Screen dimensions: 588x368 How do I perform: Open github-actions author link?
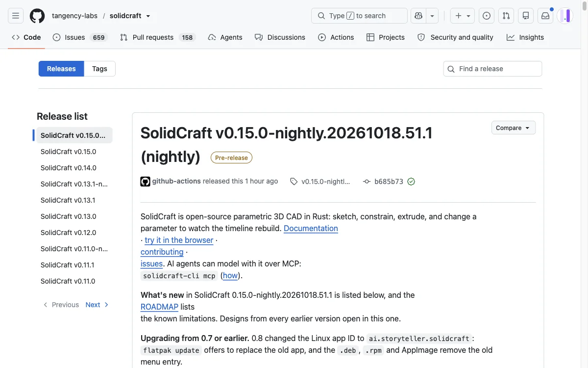[176, 181]
